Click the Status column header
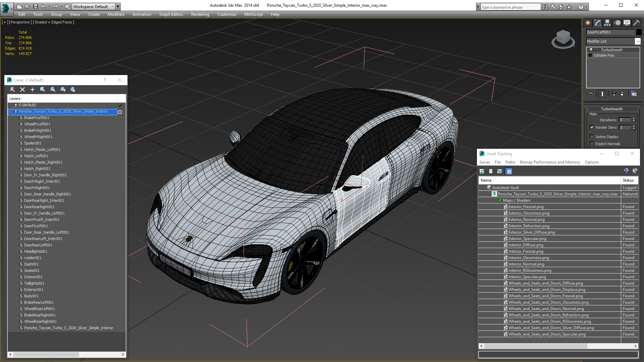644x362 pixels. tap(630, 180)
